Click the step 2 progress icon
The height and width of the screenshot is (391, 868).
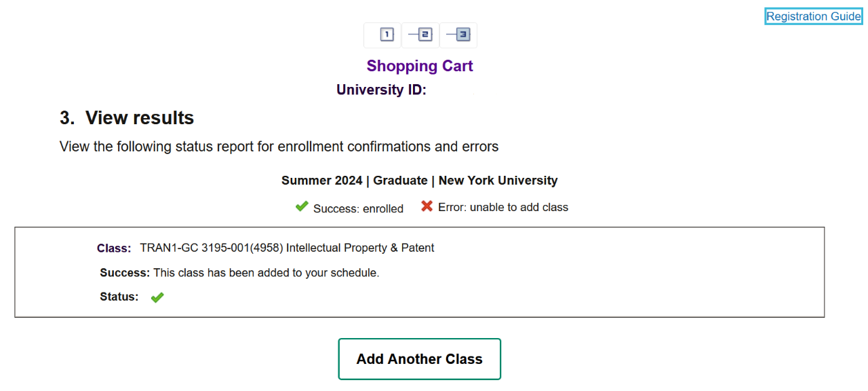click(420, 35)
